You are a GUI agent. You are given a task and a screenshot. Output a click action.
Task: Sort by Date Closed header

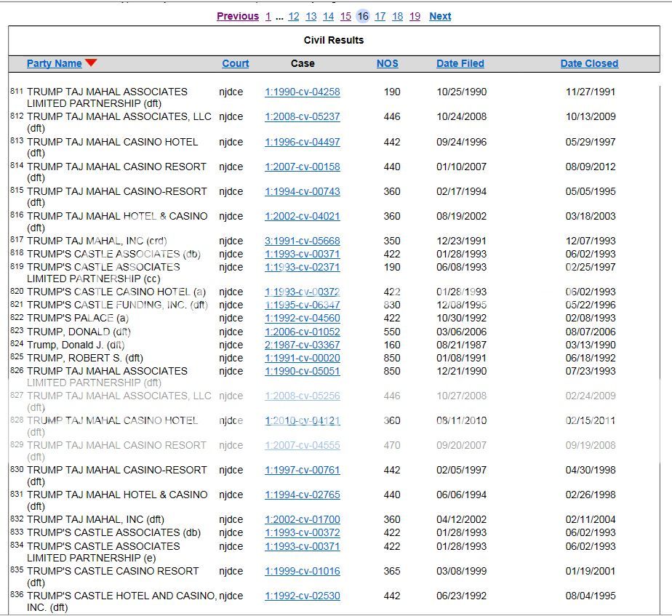[x=589, y=63]
